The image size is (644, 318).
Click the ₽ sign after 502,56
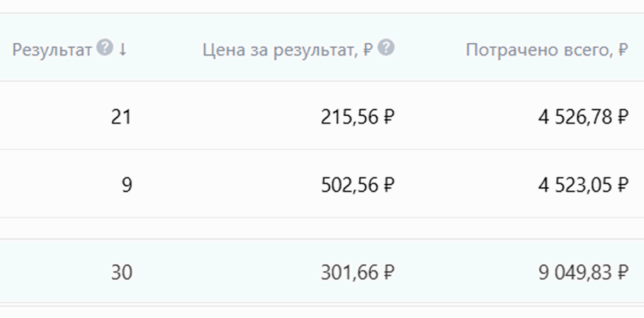point(388,185)
